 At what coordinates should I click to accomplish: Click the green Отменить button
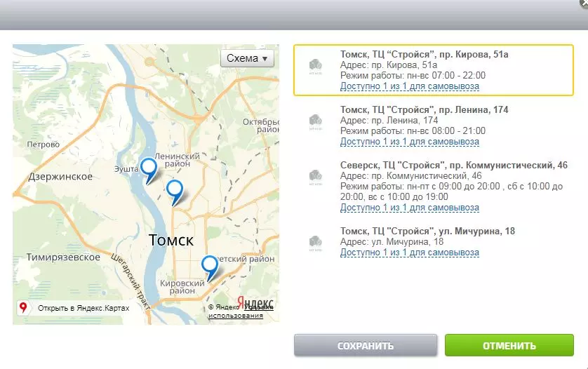[x=509, y=345]
